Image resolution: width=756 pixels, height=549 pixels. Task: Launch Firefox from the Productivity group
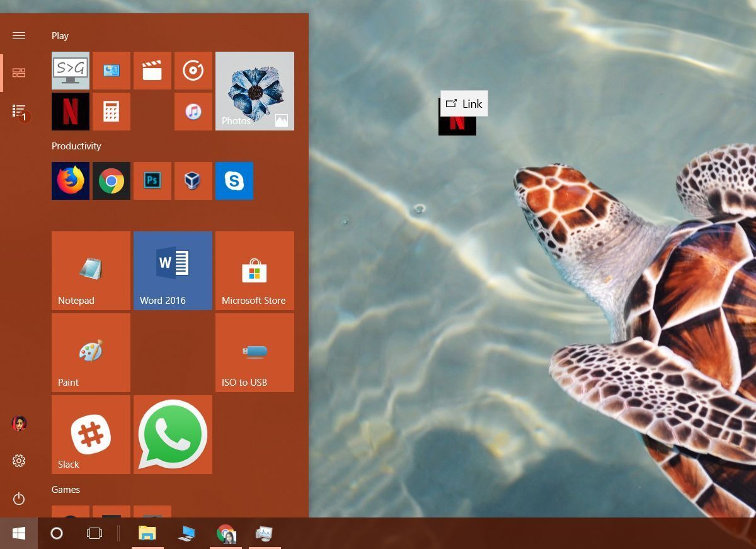click(70, 181)
